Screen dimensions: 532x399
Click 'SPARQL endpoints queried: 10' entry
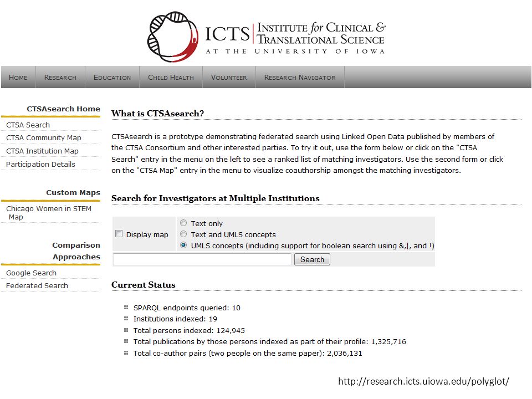click(x=187, y=308)
